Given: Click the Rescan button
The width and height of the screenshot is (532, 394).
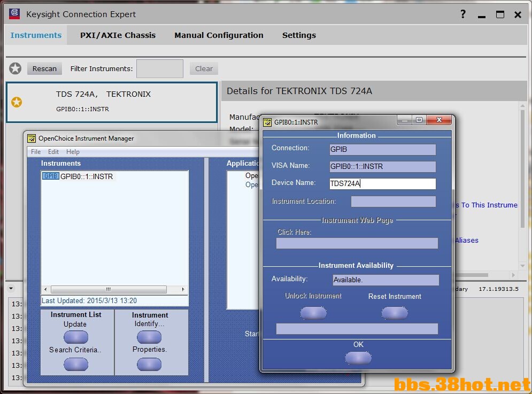Looking at the screenshot, I should [x=44, y=68].
